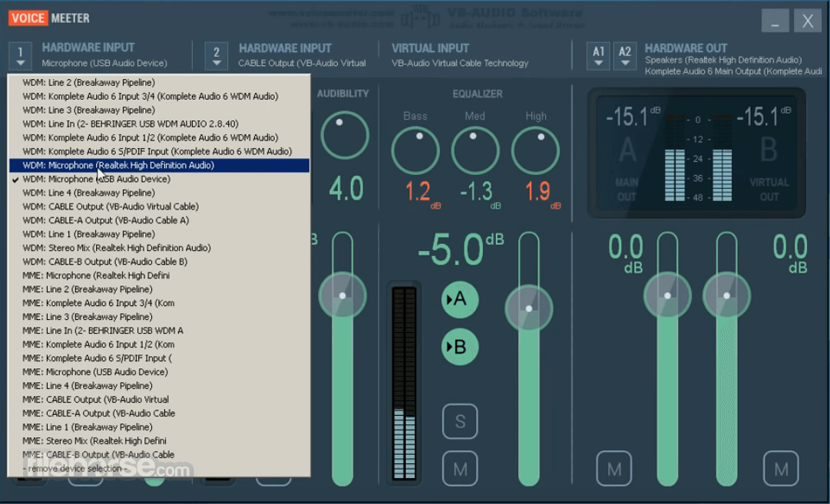Pick MME: CABLE-B Output entry
This screenshot has width=830, height=504.
tap(160, 454)
